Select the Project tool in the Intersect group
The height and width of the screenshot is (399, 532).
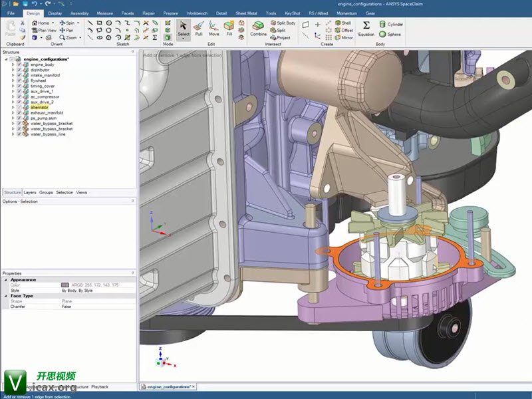pyautogui.click(x=280, y=38)
